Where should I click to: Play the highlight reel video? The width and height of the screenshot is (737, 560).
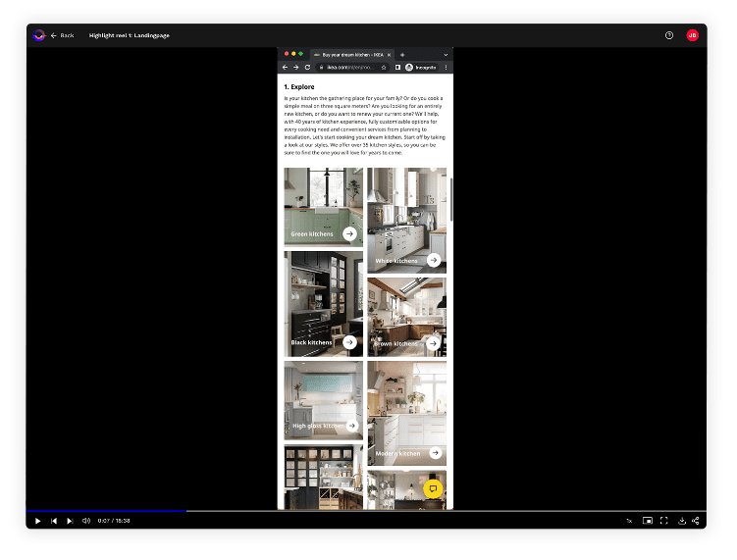tap(37, 521)
